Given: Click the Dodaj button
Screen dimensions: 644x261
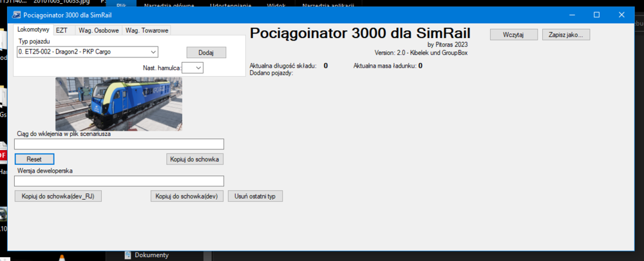Looking at the screenshot, I should [x=206, y=52].
